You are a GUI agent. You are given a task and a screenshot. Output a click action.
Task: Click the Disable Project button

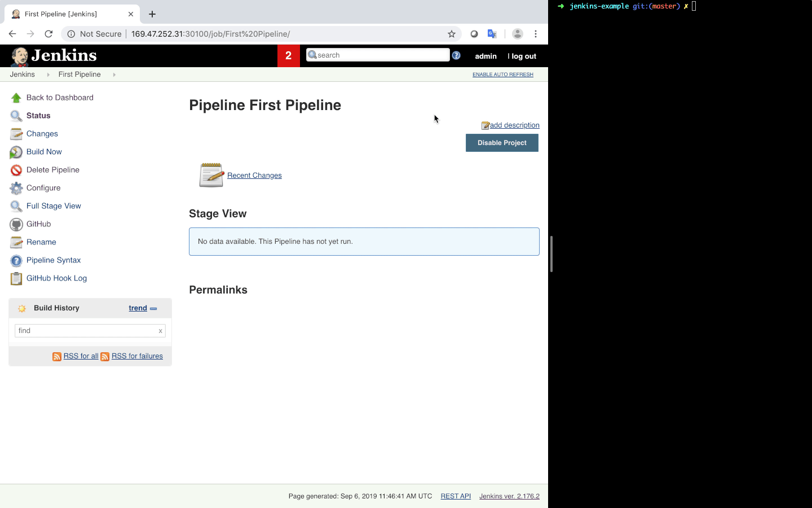point(502,143)
